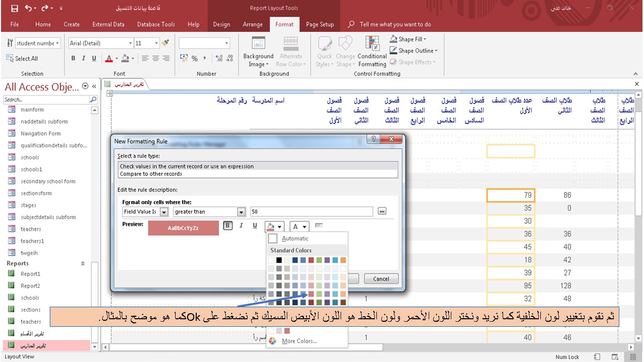This screenshot has width=644, height=362.
Task: Toggle Underline in the formatting rule preview
Action: point(255,225)
